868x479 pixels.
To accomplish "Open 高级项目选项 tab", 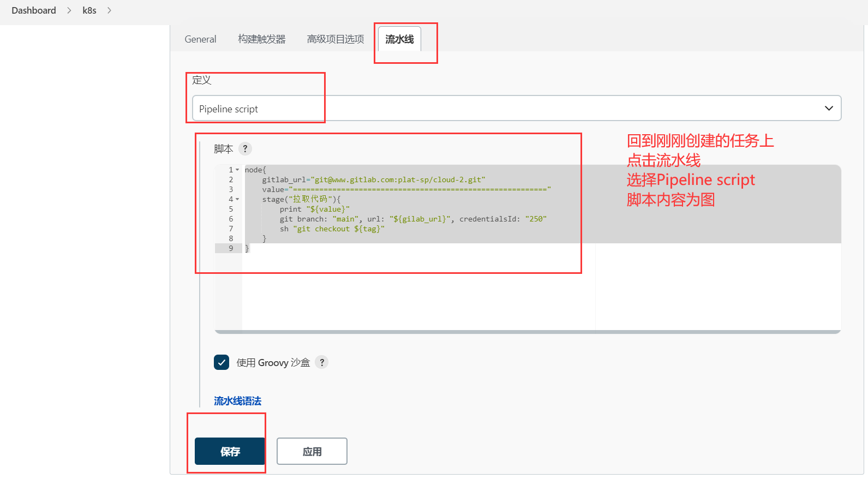I will [336, 39].
